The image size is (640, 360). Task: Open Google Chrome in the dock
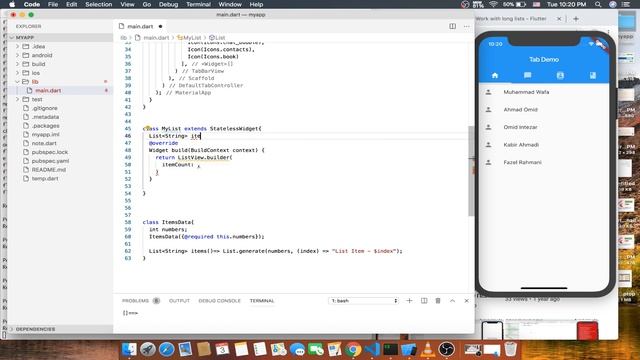[353, 349]
